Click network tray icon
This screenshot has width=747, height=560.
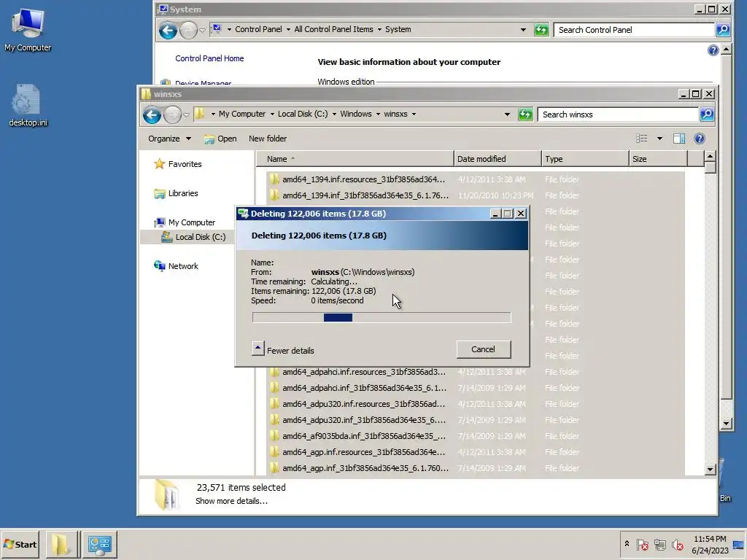tap(659, 544)
